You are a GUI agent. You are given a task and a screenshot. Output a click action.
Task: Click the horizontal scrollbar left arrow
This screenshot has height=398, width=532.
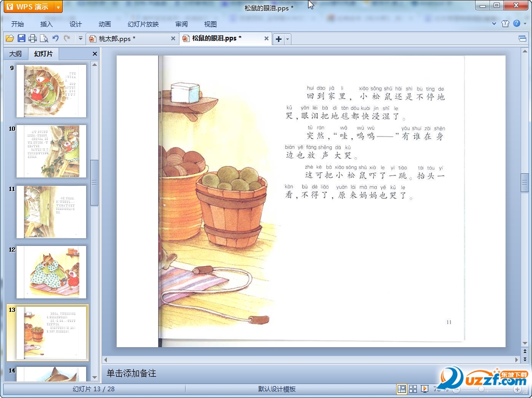pos(105,360)
